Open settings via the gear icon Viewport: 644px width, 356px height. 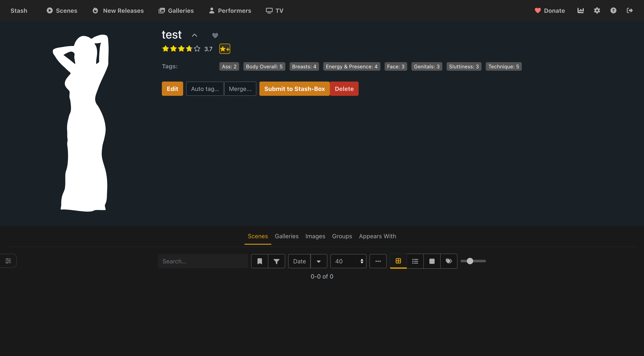(x=597, y=10)
